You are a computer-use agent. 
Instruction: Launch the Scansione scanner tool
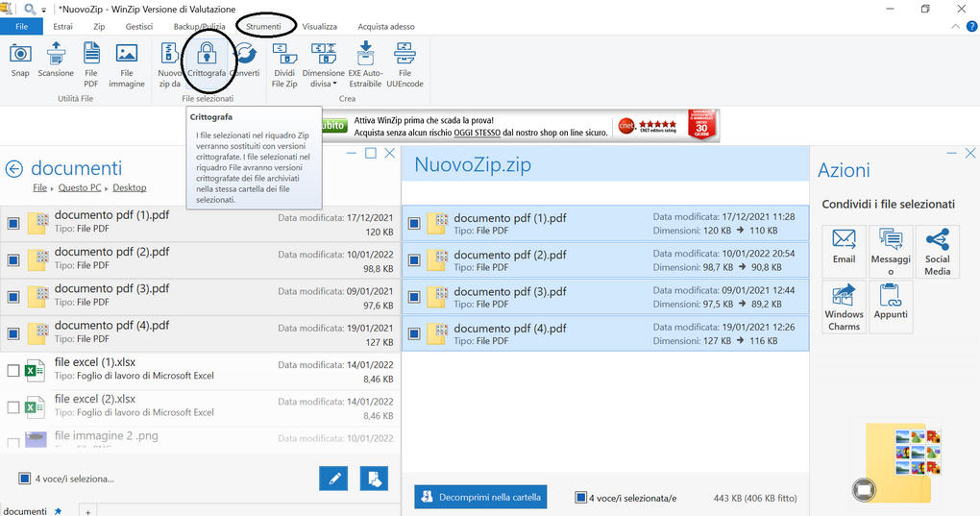click(56, 60)
